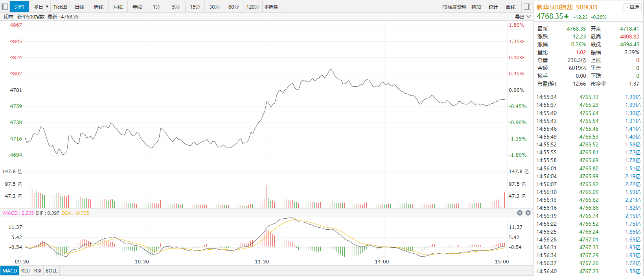Open the 多周期 multi-period view
The height and width of the screenshot is (276, 644).
pyautogui.click(x=271, y=7)
